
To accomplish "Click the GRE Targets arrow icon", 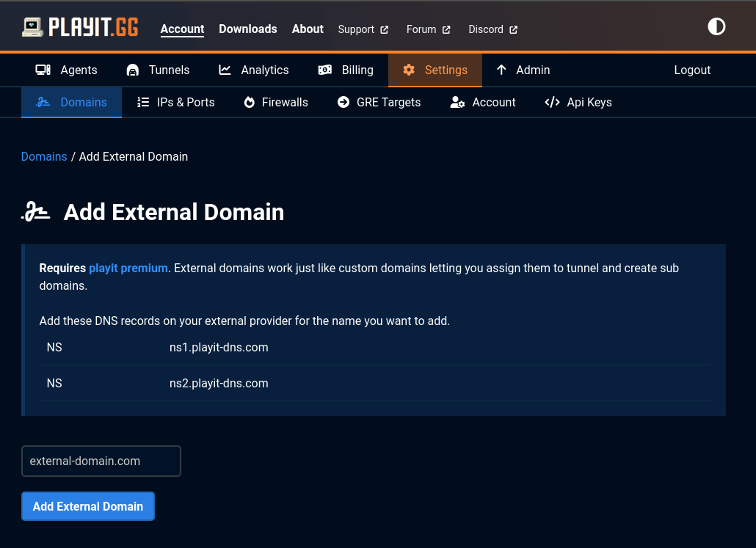I will pyautogui.click(x=344, y=102).
